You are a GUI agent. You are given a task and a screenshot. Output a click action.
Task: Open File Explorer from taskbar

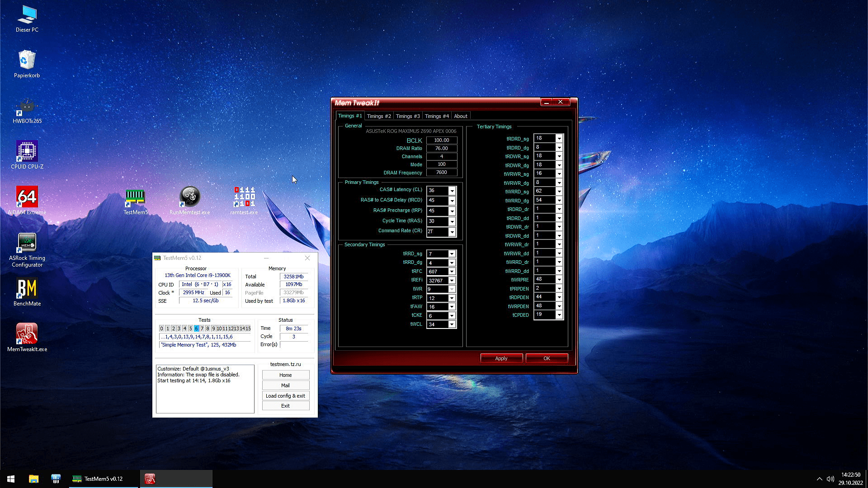coord(34,479)
